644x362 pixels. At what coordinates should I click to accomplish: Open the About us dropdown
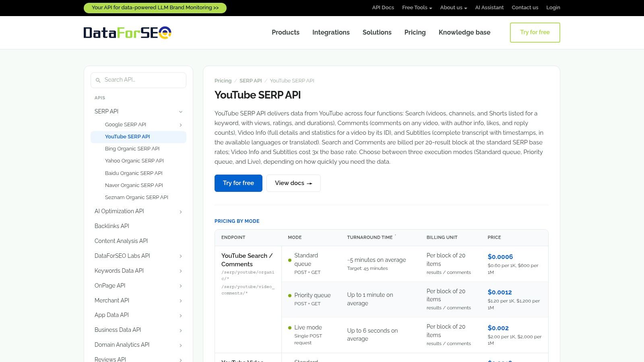click(454, 8)
